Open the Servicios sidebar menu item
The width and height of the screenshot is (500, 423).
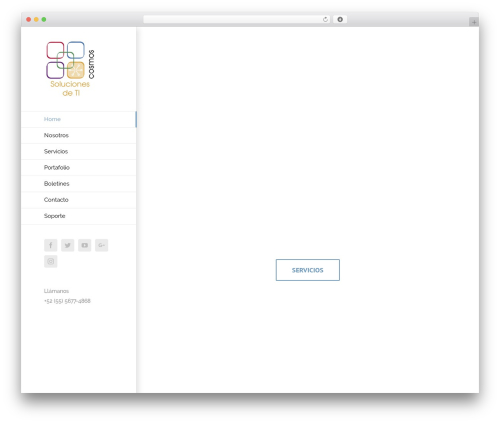tap(79, 151)
